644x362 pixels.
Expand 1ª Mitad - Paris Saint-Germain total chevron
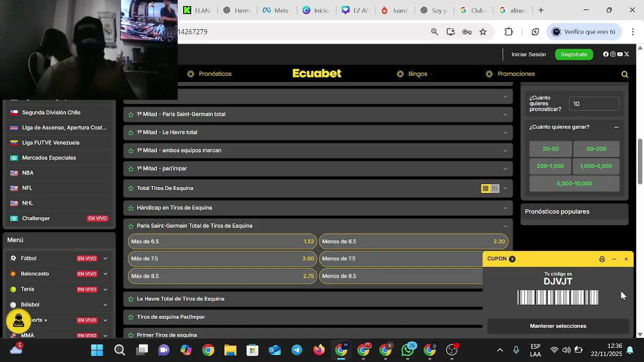(505, 115)
